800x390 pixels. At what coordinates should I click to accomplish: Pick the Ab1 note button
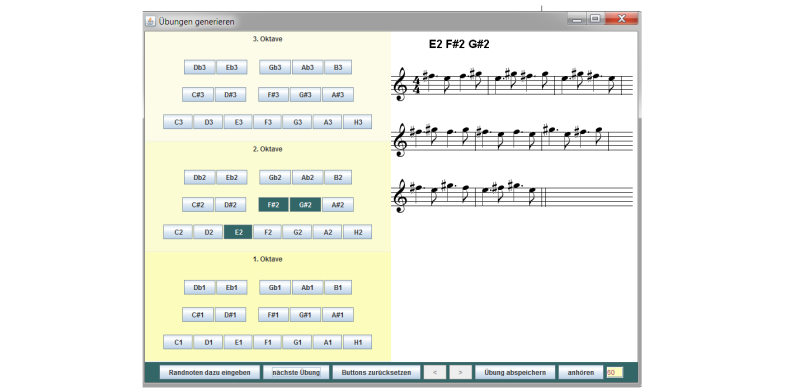pyautogui.click(x=308, y=288)
